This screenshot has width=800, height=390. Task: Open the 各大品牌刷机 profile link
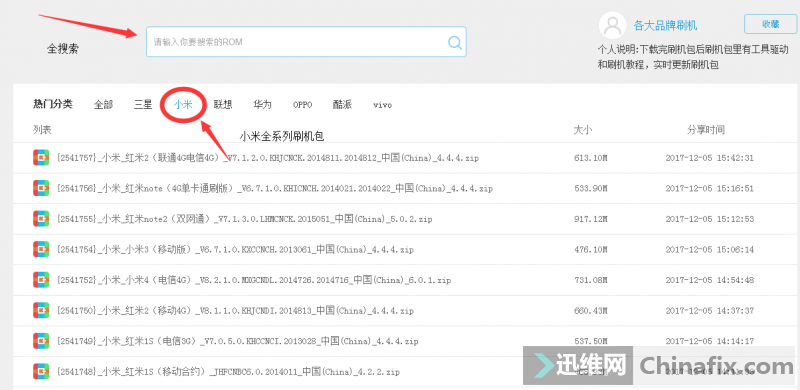[665, 26]
